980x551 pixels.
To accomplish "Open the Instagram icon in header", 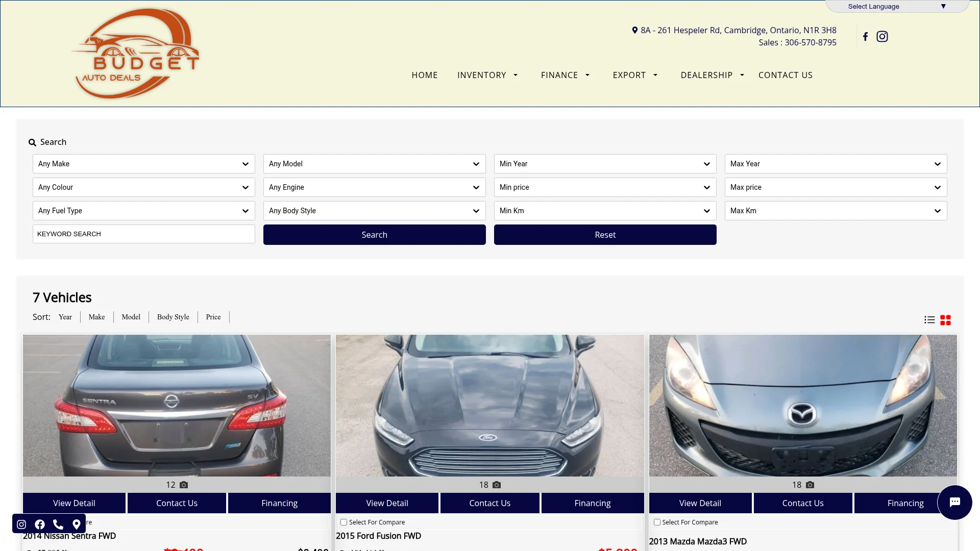I will (882, 37).
